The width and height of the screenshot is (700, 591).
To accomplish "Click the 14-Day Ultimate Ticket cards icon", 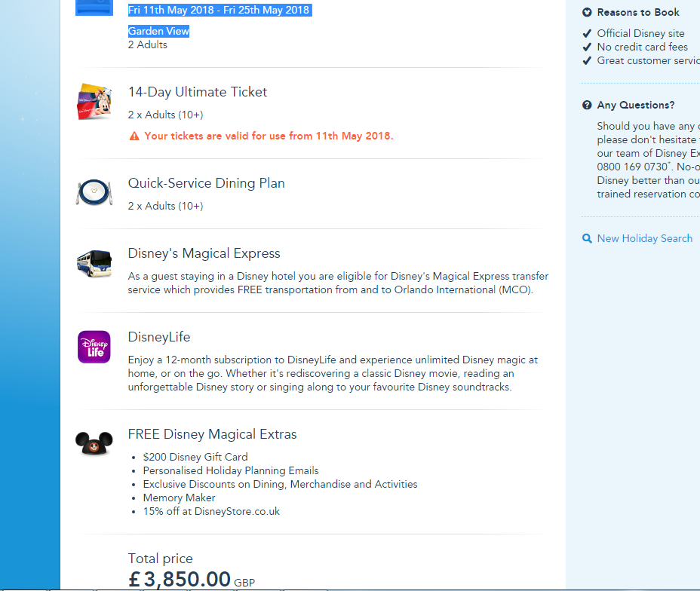I will pyautogui.click(x=94, y=102).
